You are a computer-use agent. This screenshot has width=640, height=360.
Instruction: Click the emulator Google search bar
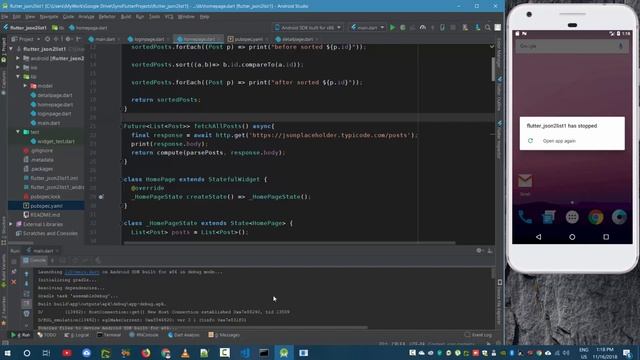coord(571,46)
